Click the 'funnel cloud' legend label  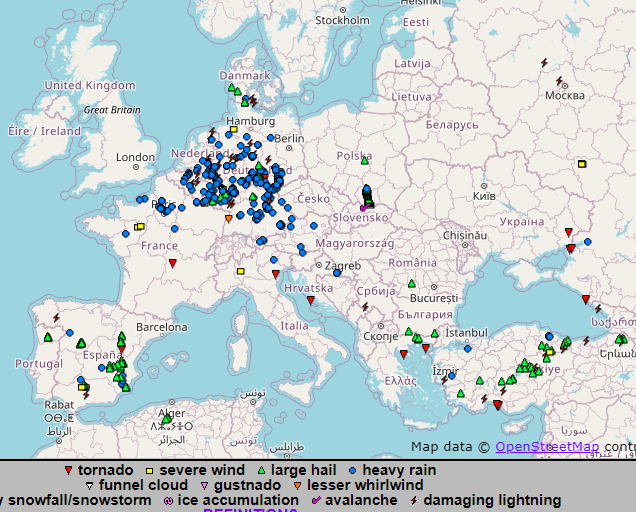click(143, 485)
